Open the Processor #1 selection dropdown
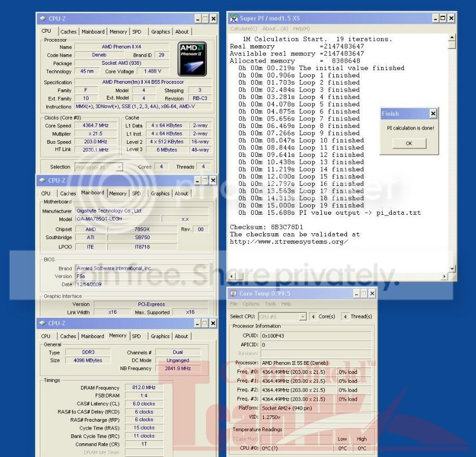 point(119,167)
